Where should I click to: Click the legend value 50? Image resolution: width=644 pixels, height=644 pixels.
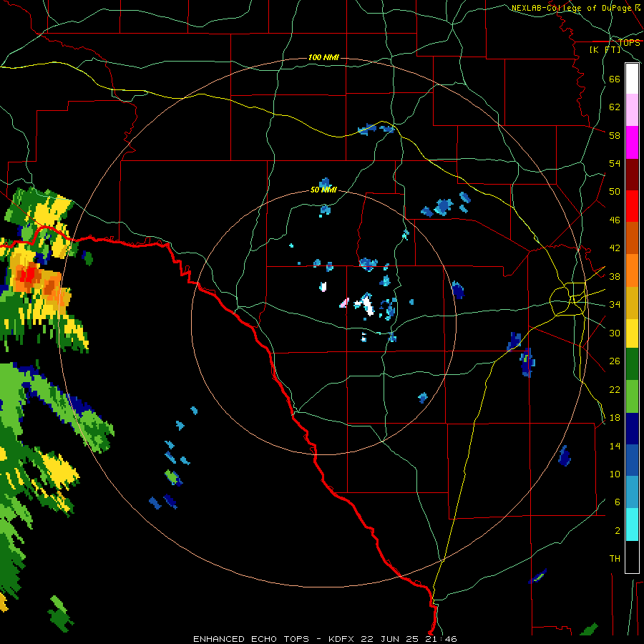coord(615,191)
